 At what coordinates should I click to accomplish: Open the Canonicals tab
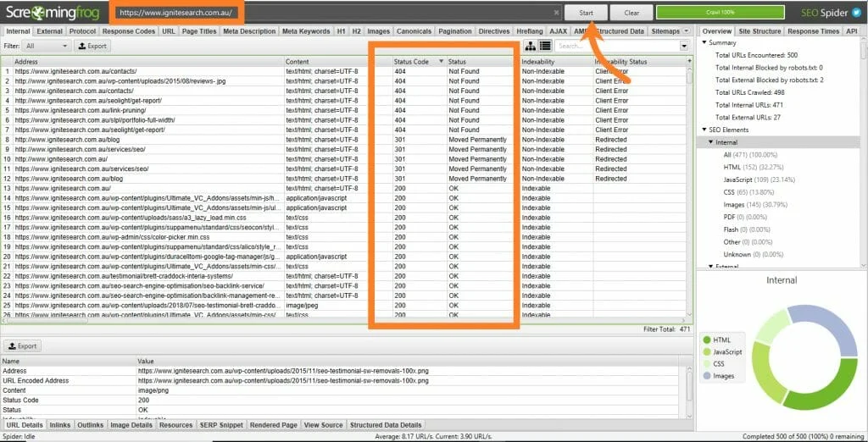point(414,31)
